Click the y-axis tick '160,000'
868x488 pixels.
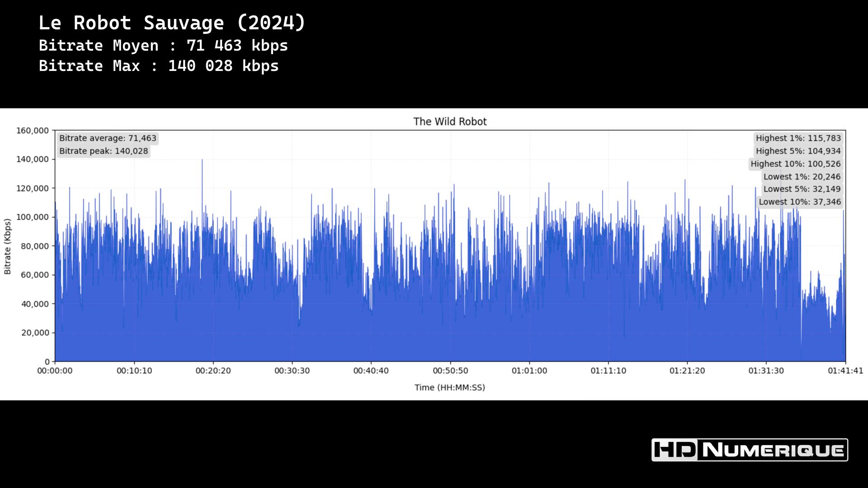[x=33, y=131]
